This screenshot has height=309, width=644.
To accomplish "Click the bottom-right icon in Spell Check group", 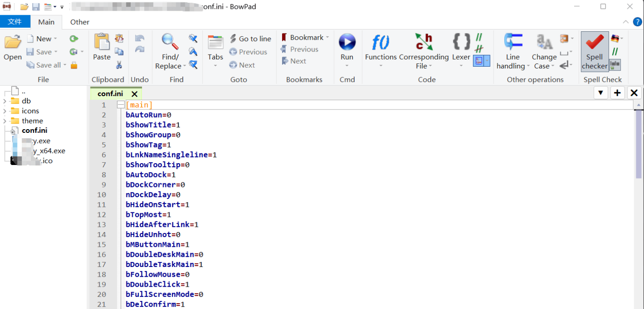I will [x=615, y=65].
